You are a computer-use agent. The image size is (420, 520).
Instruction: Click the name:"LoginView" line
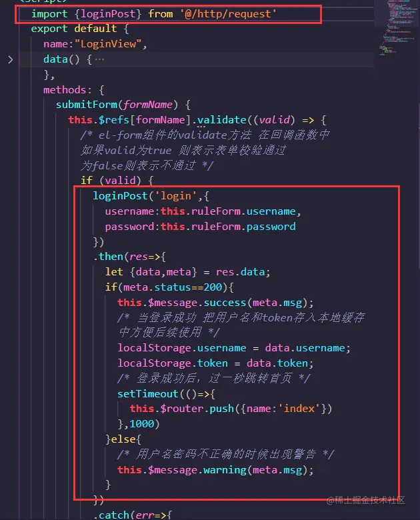point(95,44)
